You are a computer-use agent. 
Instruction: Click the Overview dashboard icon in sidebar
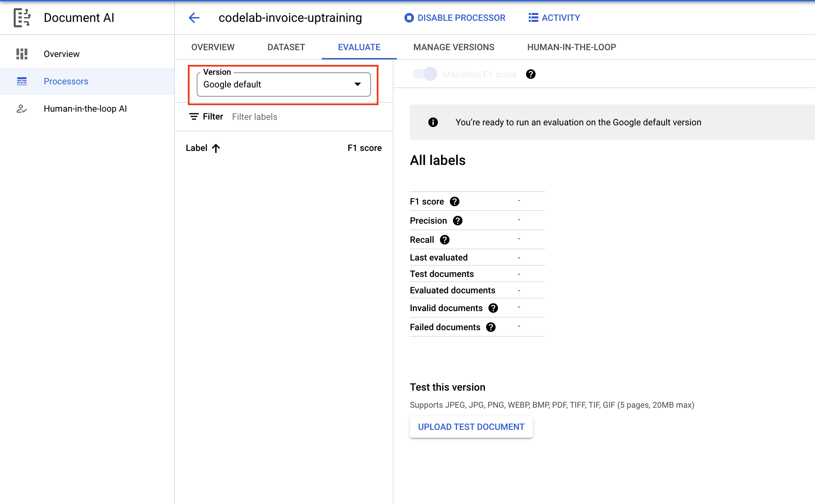tap(22, 54)
